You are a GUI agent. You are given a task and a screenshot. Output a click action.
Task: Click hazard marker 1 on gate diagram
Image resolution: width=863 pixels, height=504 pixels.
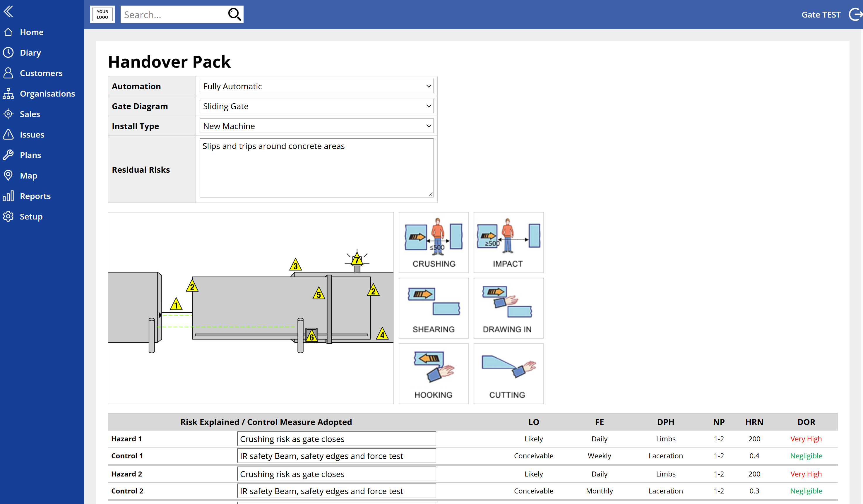pos(176,304)
